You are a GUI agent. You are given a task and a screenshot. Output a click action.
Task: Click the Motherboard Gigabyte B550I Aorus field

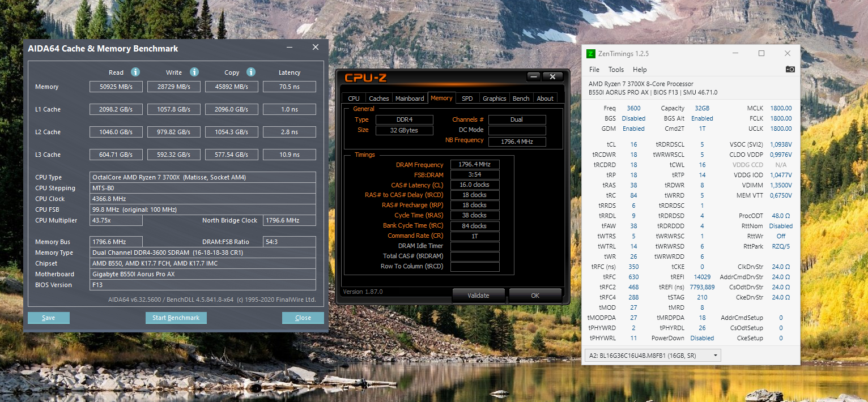pyautogui.click(x=203, y=274)
